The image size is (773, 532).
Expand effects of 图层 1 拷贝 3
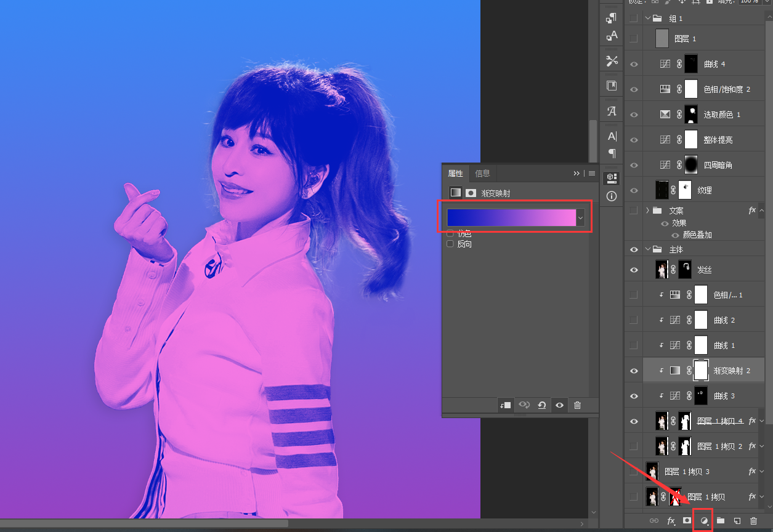[762, 472]
